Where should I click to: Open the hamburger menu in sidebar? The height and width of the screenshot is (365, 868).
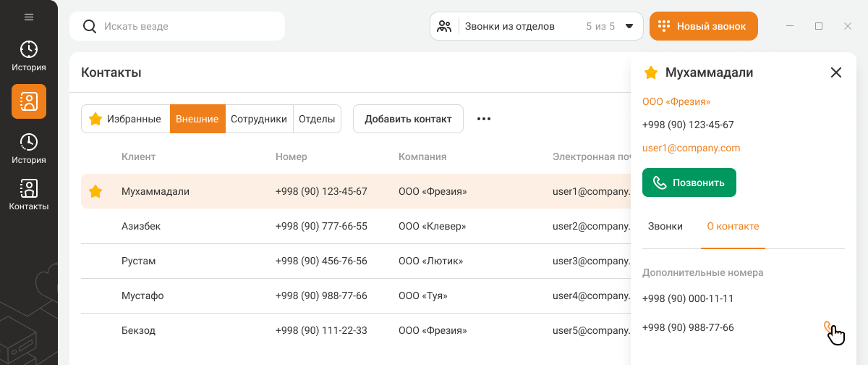pos(29,17)
